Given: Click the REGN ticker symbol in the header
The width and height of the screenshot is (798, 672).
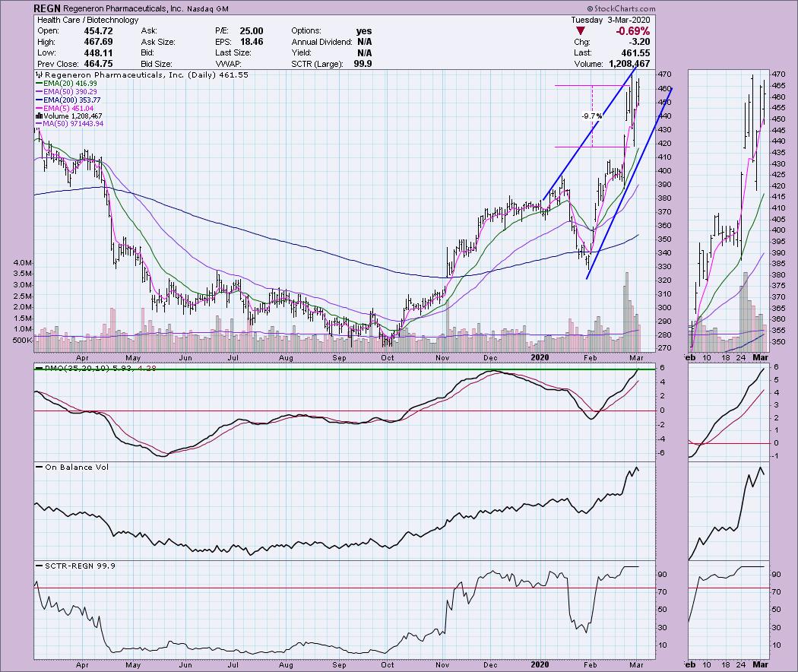Looking at the screenshot, I should (x=47, y=8).
